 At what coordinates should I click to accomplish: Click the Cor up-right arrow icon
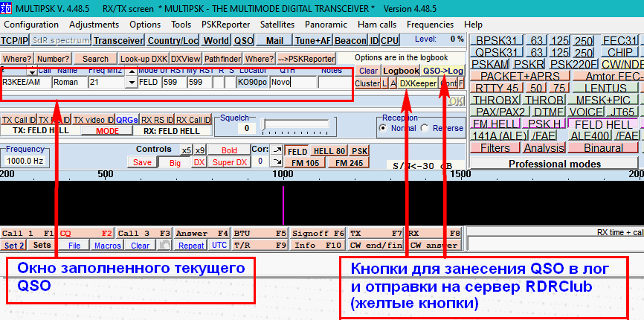277,150
